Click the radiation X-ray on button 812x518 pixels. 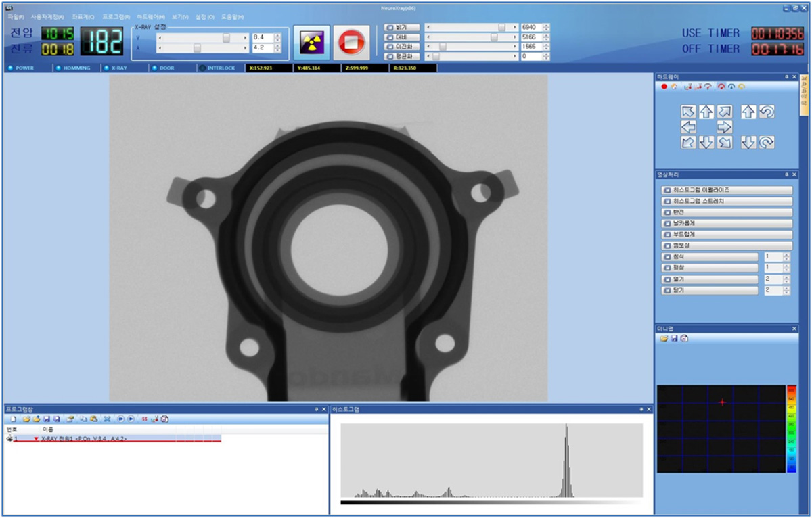[312, 43]
